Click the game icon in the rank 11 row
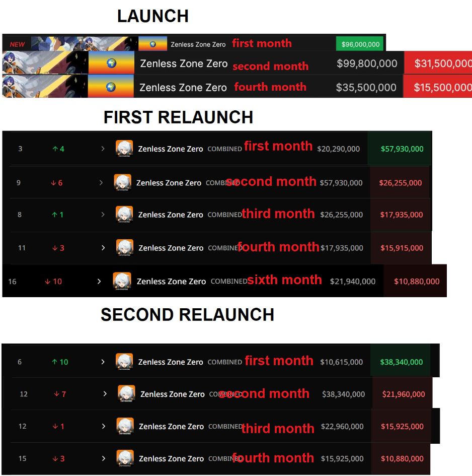The image size is (472, 476). (125, 248)
